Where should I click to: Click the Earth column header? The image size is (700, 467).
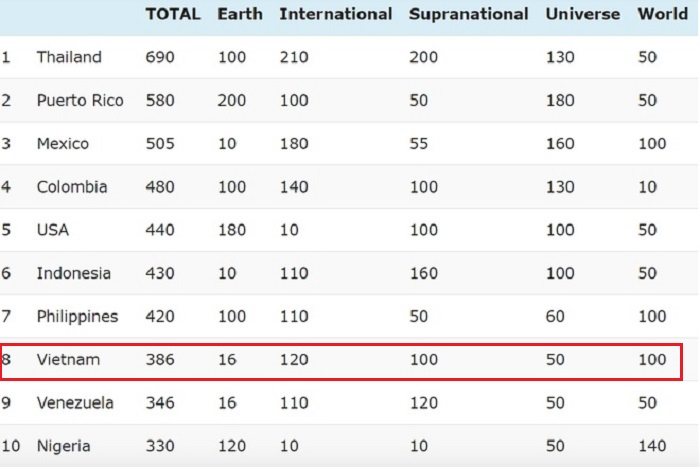pos(239,14)
